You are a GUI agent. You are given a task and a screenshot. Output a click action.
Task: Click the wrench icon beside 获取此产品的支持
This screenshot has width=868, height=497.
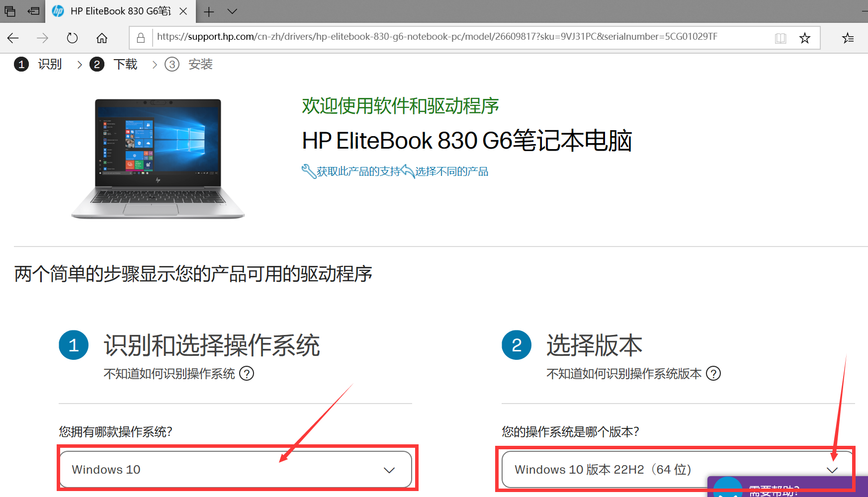tap(309, 171)
